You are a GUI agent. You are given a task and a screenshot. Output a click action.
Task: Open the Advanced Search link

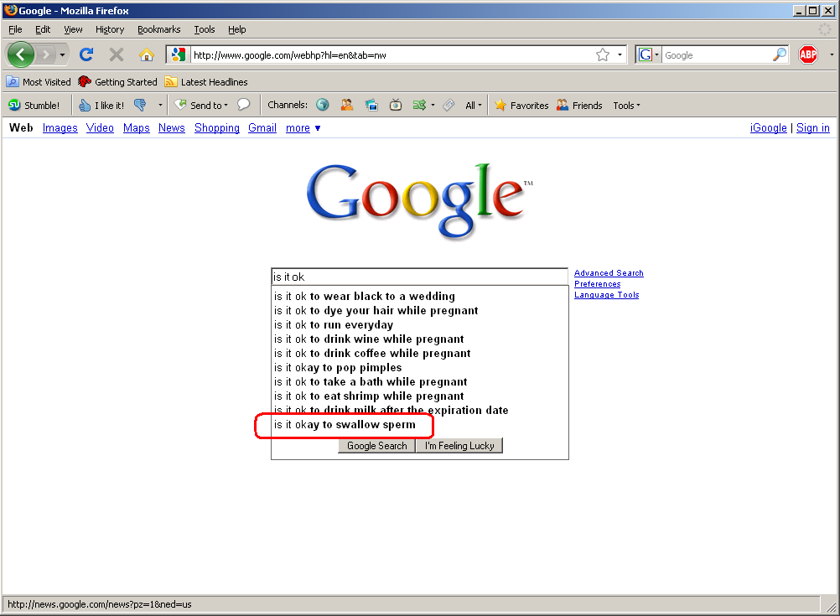[609, 273]
